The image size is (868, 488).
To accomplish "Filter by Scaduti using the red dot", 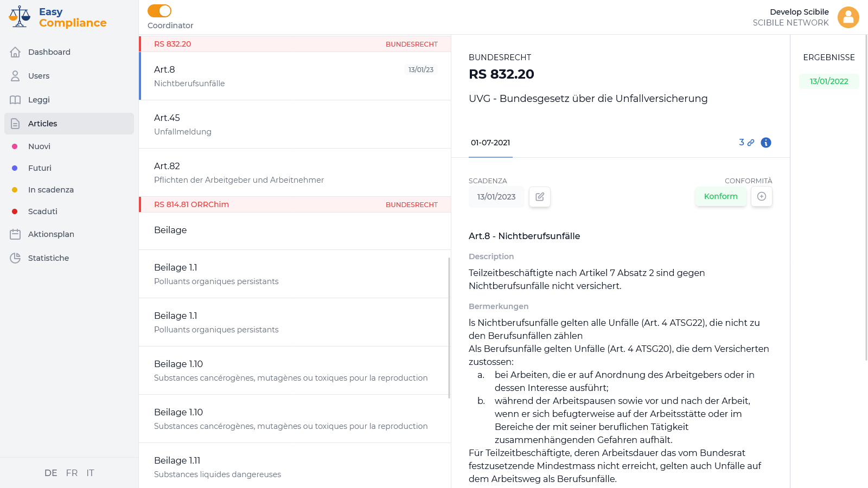I will pos(15,211).
